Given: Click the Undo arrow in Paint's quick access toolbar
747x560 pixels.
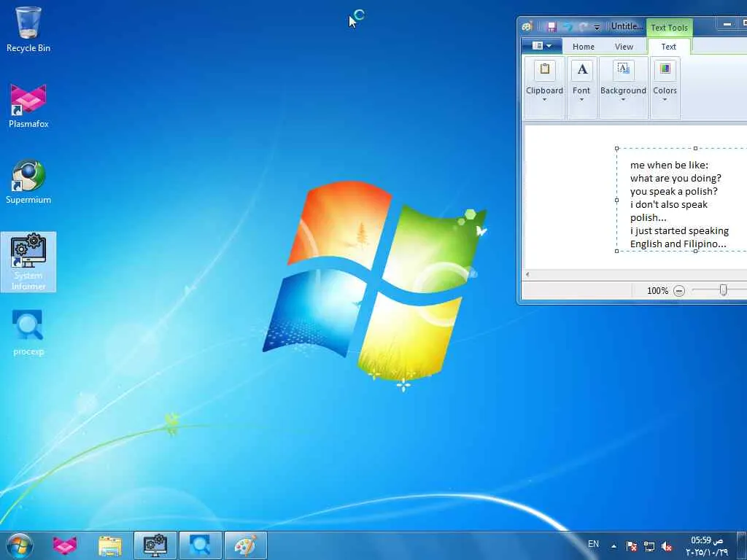Looking at the screenshot, I should tap(568, 27).
